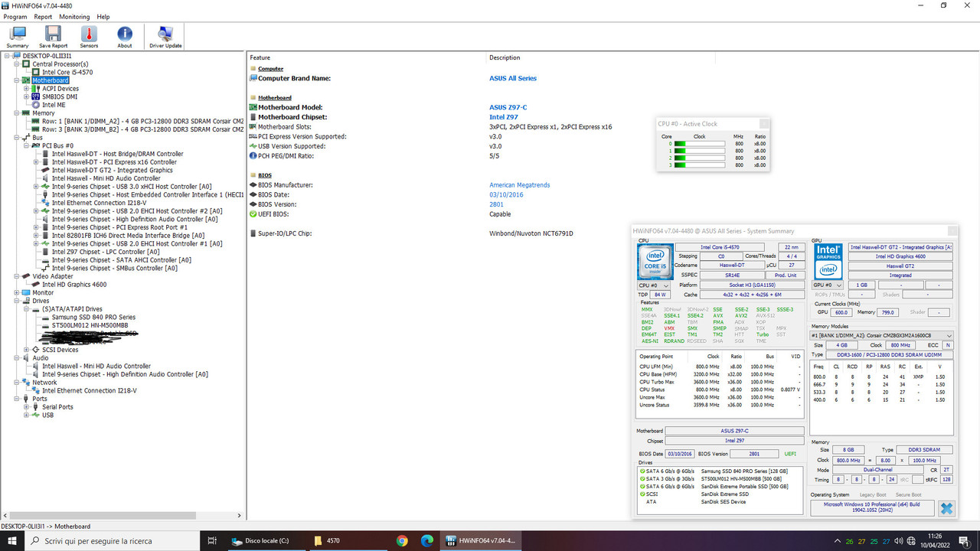Select the SMBus Controller entry
The height and width of the screenshot is (551, 980).
(114, 269)
